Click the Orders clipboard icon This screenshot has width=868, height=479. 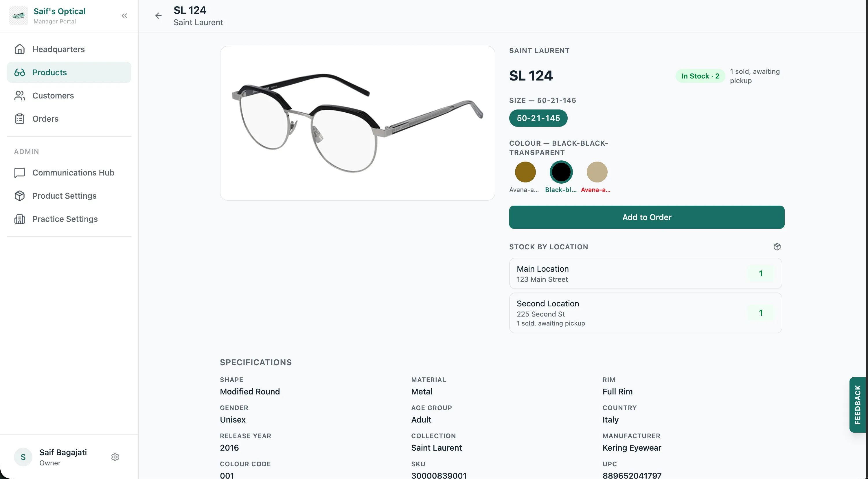[x=20, y=119]
